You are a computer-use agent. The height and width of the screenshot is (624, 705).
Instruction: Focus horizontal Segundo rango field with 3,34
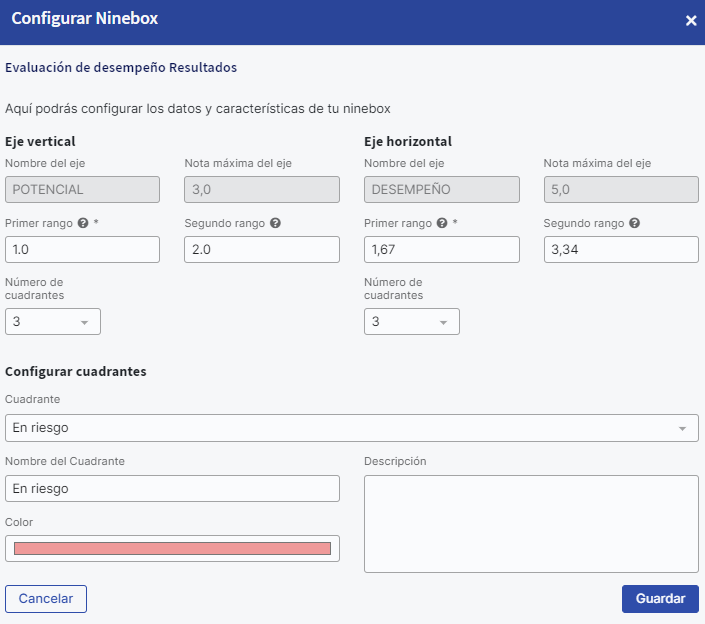click(x=620, y=249)
